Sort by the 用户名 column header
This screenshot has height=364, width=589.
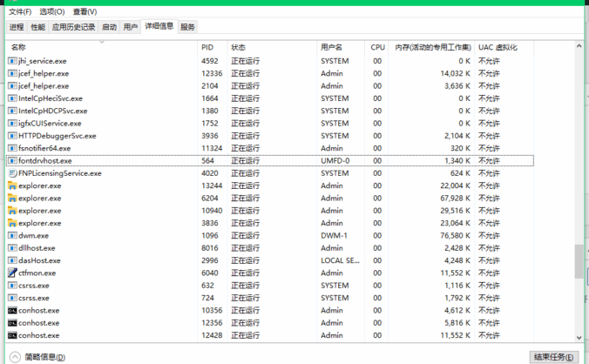tap(341, 47)
